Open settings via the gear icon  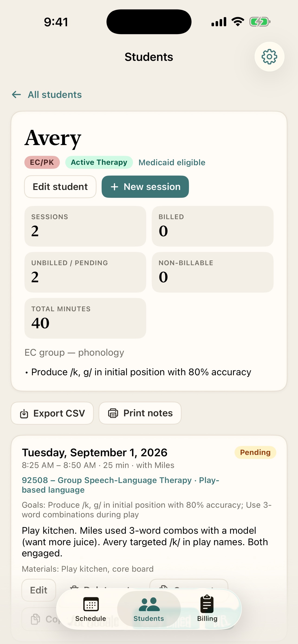click(269, 57)
